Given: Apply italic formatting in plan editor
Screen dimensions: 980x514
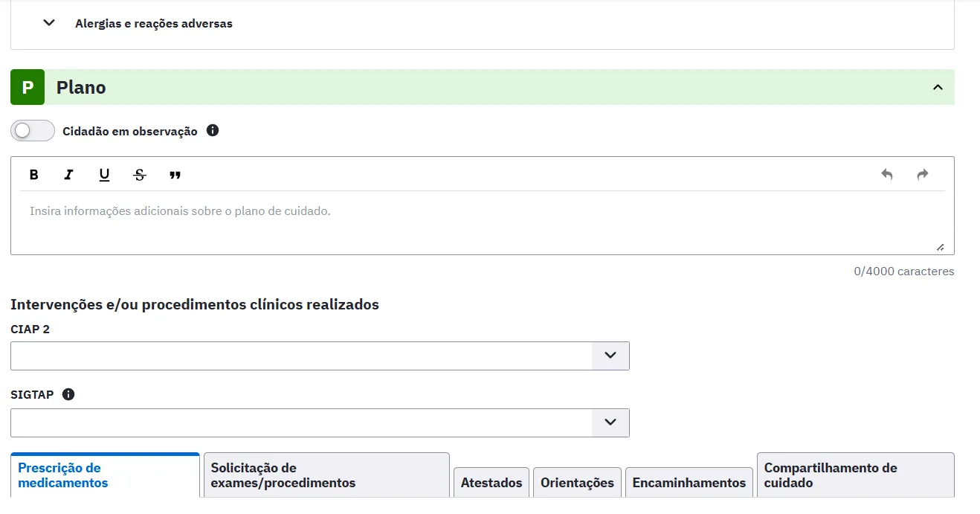Looking at the screenshot, I should [68, 175].
